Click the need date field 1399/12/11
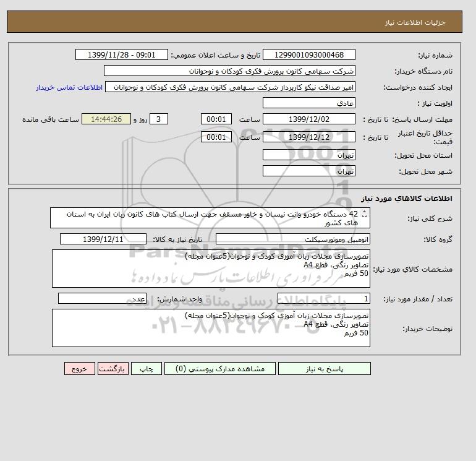The image size is (476, 461). (x=103, y=239)
